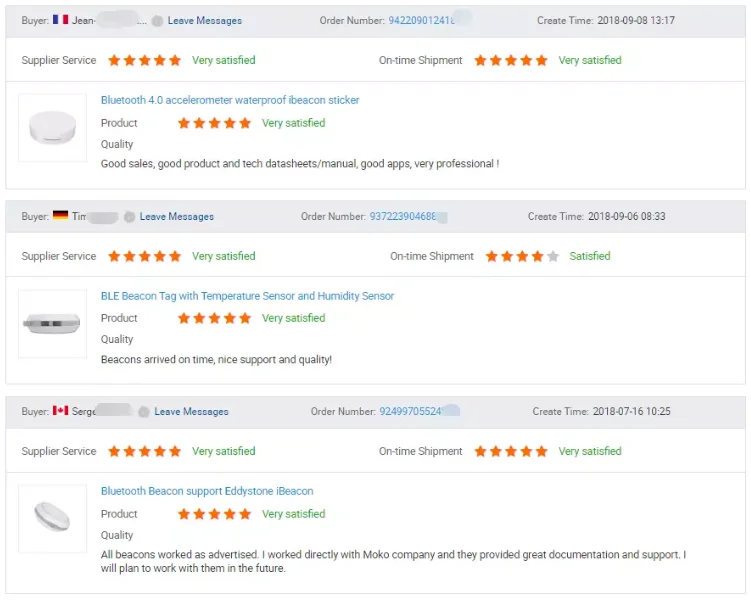Click the first star of the ibeacon sticker Product rating
The image size is (751, 600).
[184, 123]
